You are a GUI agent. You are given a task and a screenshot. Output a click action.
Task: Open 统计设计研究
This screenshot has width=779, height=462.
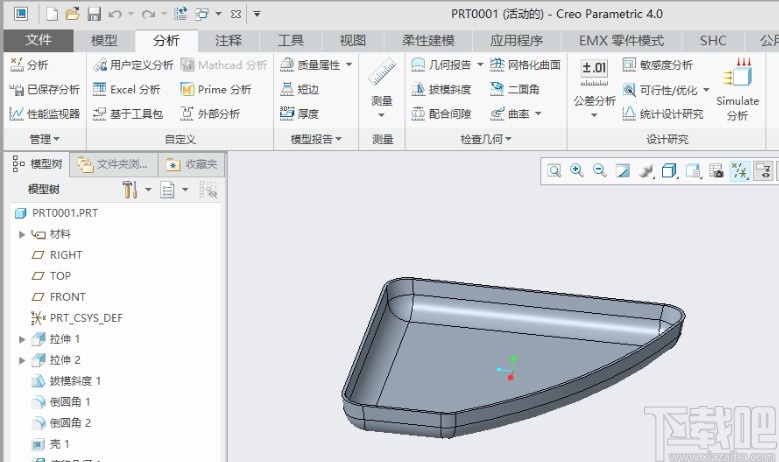point(663,114)
